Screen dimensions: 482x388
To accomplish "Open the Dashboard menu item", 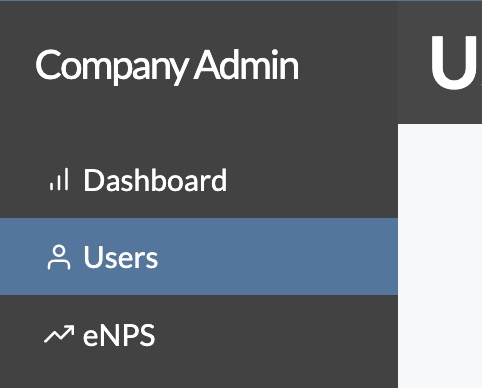I will click(x=199, y=180).
